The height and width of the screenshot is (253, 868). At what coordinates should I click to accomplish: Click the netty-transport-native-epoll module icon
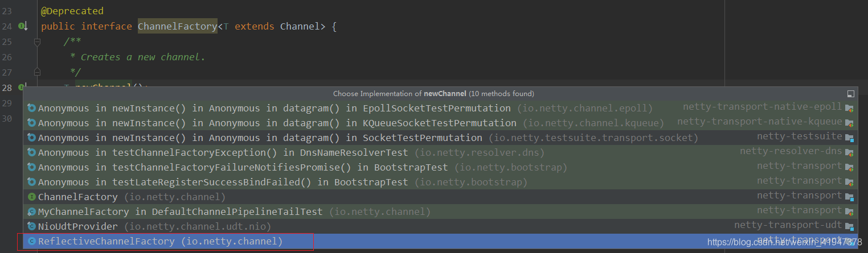[849, 108]
